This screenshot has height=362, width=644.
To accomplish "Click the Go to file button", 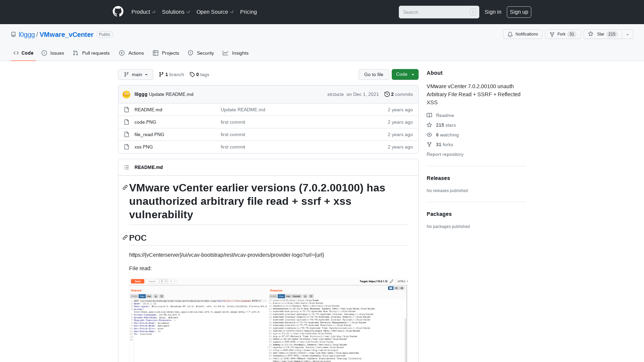I will click(374, 74).
